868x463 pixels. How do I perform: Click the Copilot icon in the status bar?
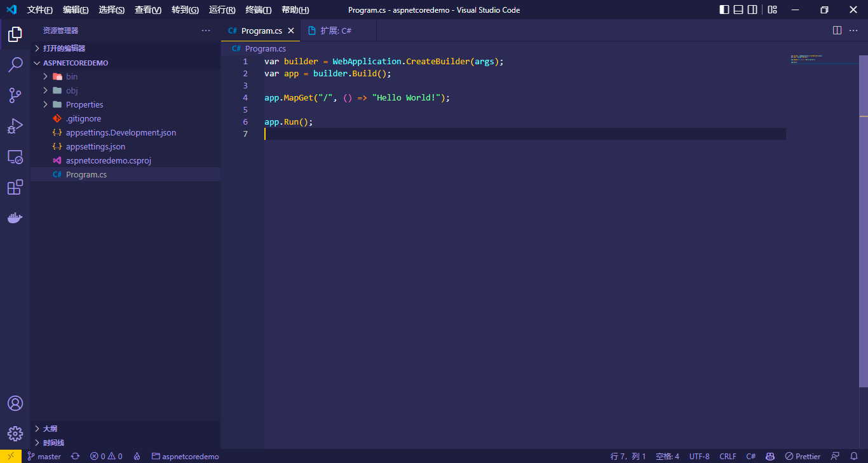coord(770,457)
